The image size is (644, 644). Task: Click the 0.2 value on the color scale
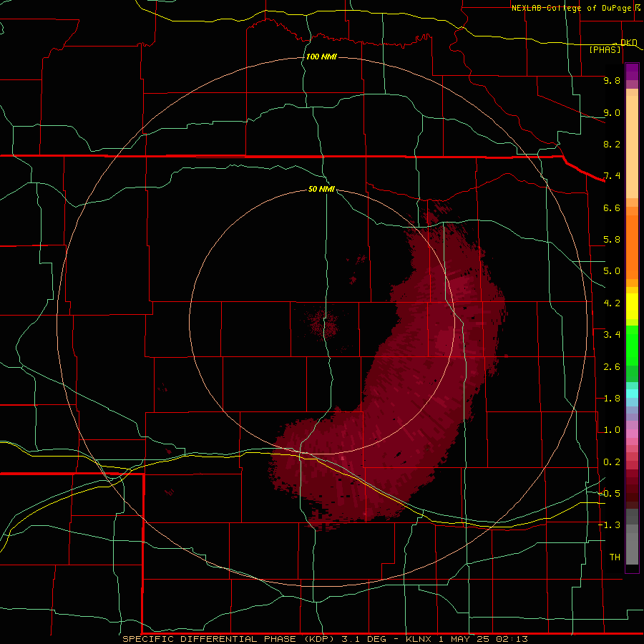pyautogui.click(x=612, y=462)
